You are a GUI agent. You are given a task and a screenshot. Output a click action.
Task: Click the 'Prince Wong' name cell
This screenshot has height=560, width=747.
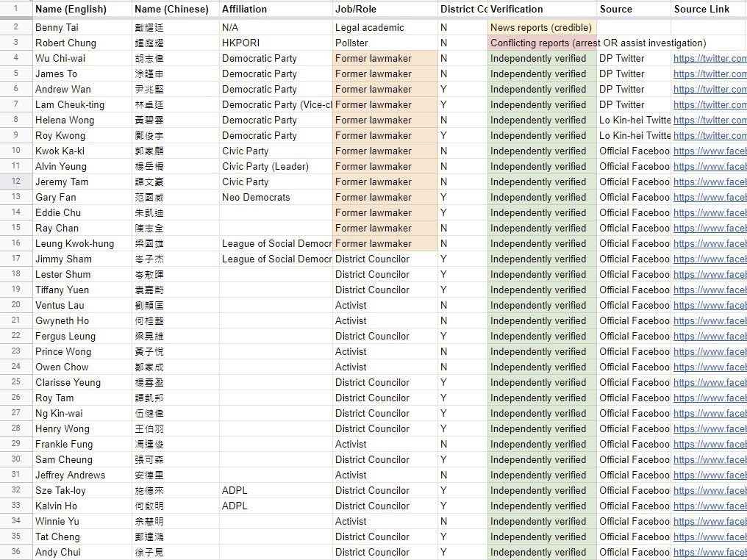pos(82,351)
